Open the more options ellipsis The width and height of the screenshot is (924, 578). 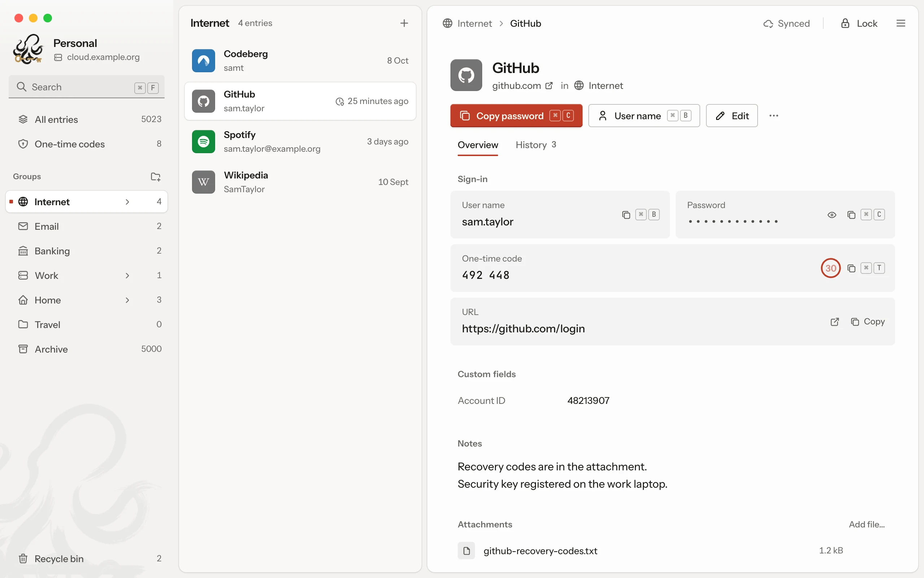coord(773,116)
